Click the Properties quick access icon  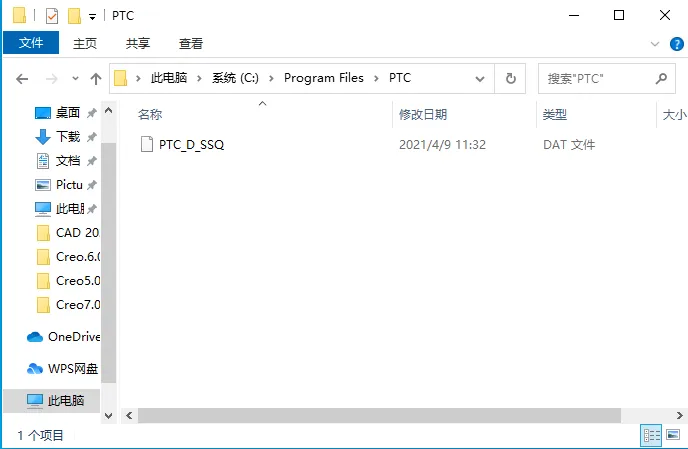(52, 16)
